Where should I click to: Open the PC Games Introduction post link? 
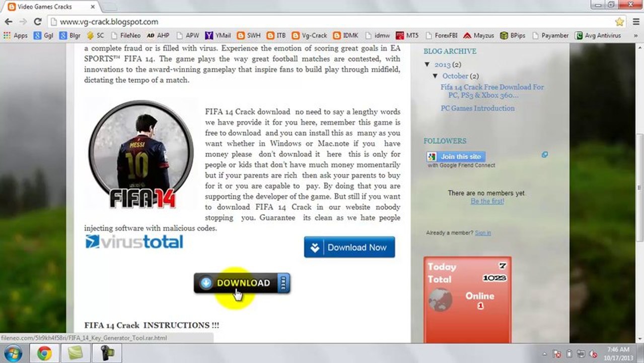click(x=478, y=108)
